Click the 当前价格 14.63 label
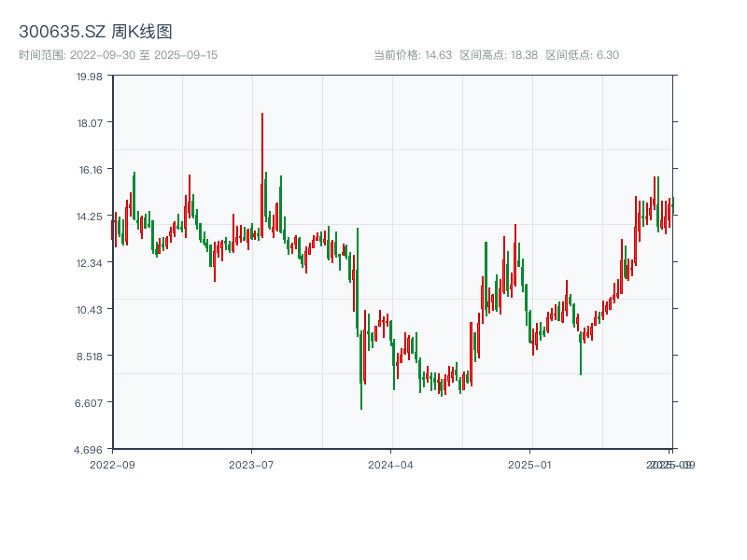 click(413, 55)
